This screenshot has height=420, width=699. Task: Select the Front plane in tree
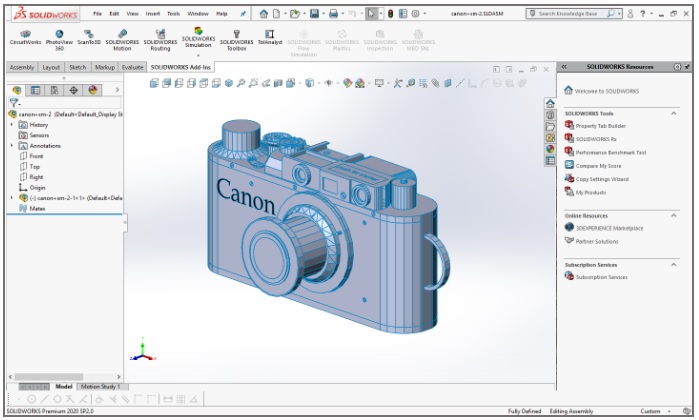click(31, 156)
